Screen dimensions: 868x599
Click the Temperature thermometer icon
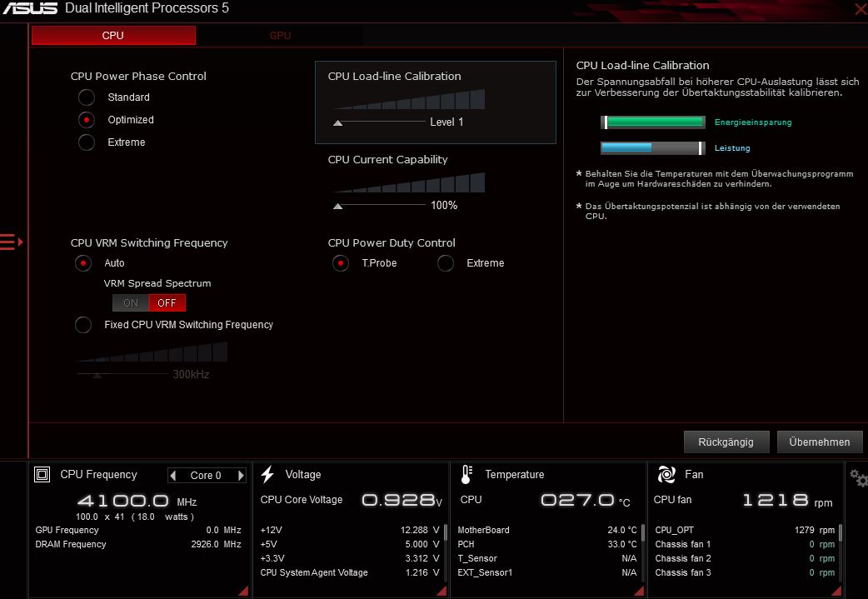point(466,474)
